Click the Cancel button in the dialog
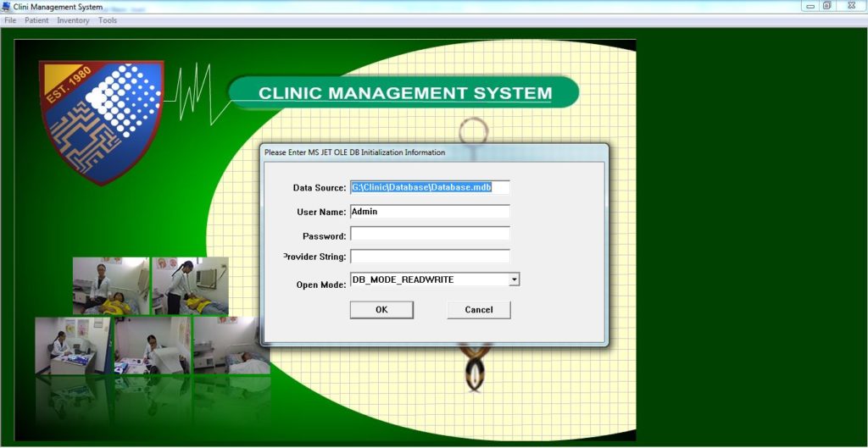The height and width of the screenshot is (448, 868). [479, 310]
